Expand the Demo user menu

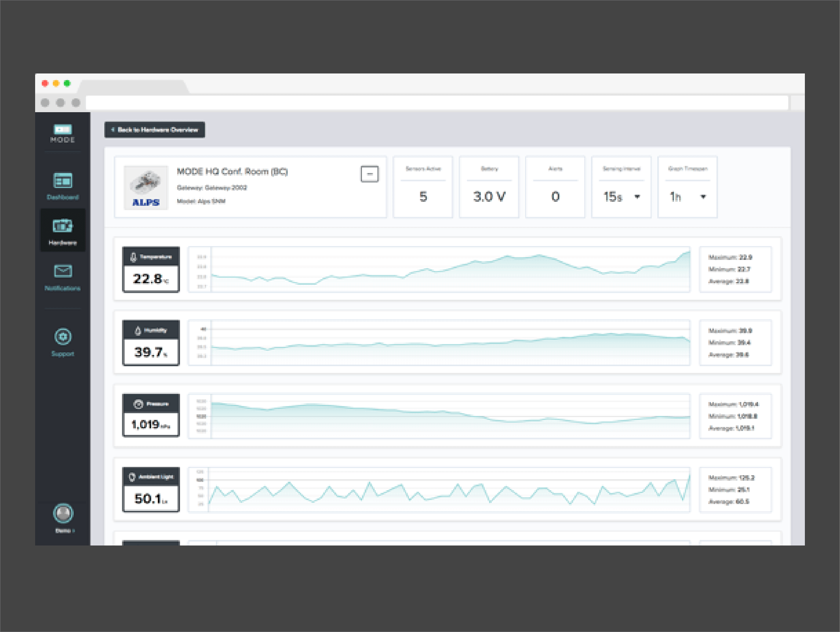pos(66,530)
